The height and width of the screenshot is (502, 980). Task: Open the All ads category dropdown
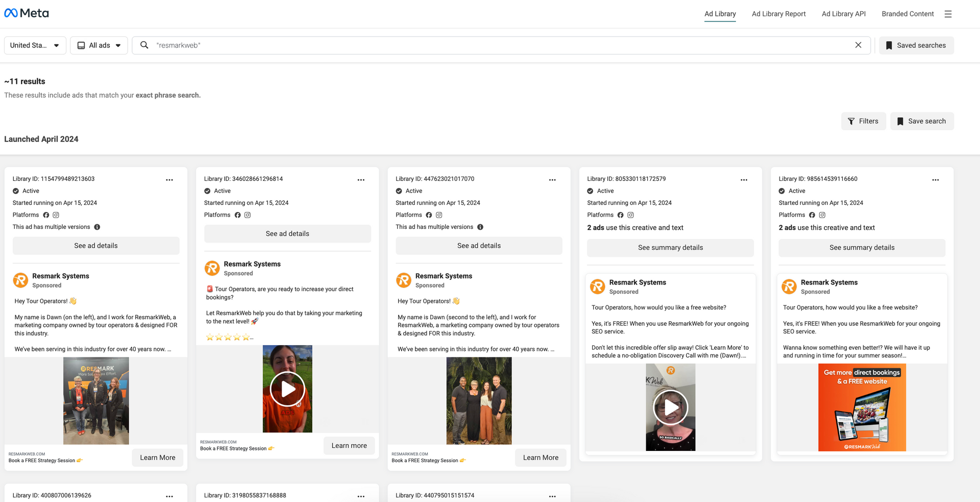99,45
